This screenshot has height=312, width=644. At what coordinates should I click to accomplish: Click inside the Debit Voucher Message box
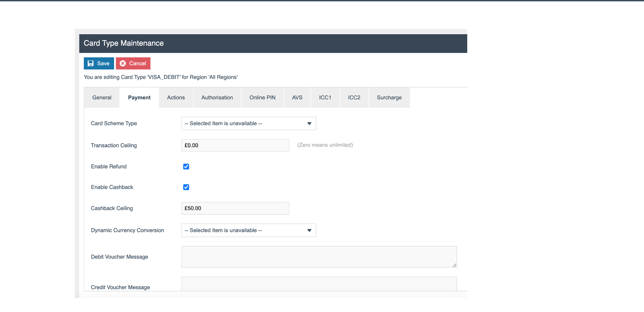click(319, 257)
